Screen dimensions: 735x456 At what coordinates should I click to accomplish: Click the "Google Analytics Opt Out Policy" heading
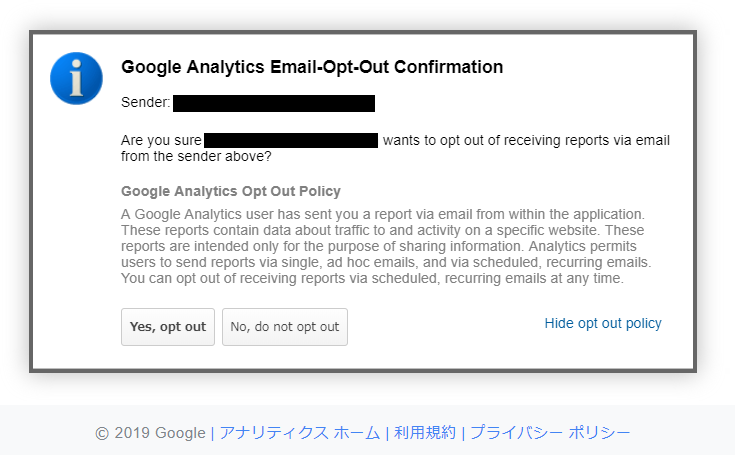click(231, 191)
